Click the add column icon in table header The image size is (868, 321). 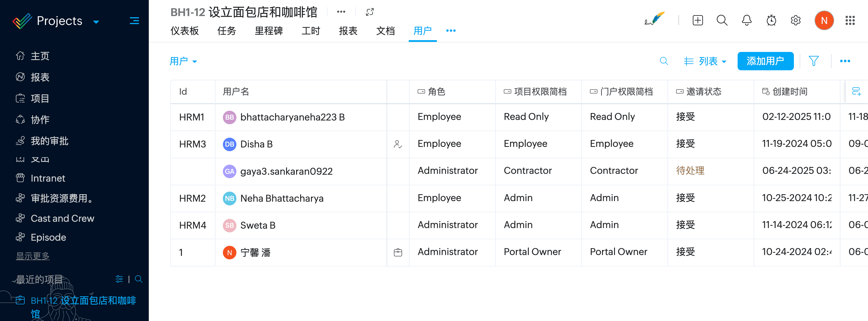pos(856,91)
